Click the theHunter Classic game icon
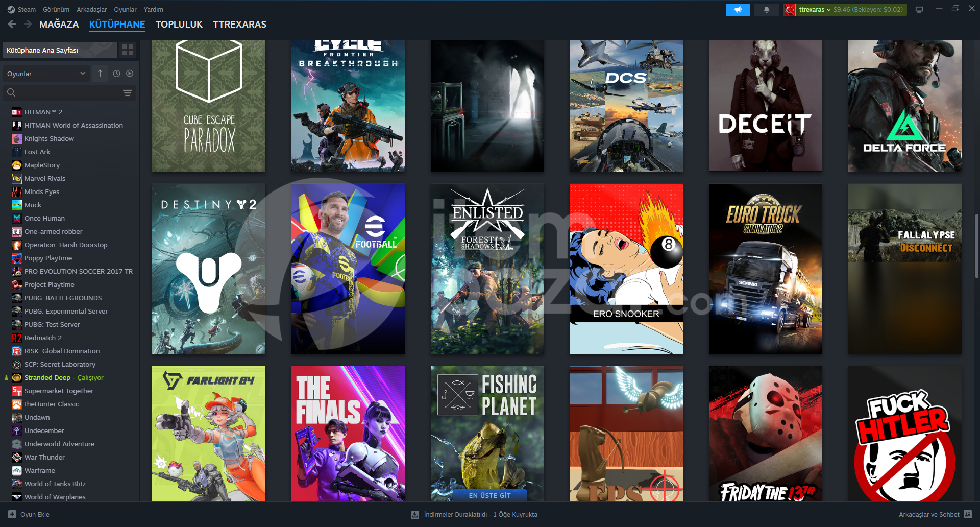 pos(17,404)
